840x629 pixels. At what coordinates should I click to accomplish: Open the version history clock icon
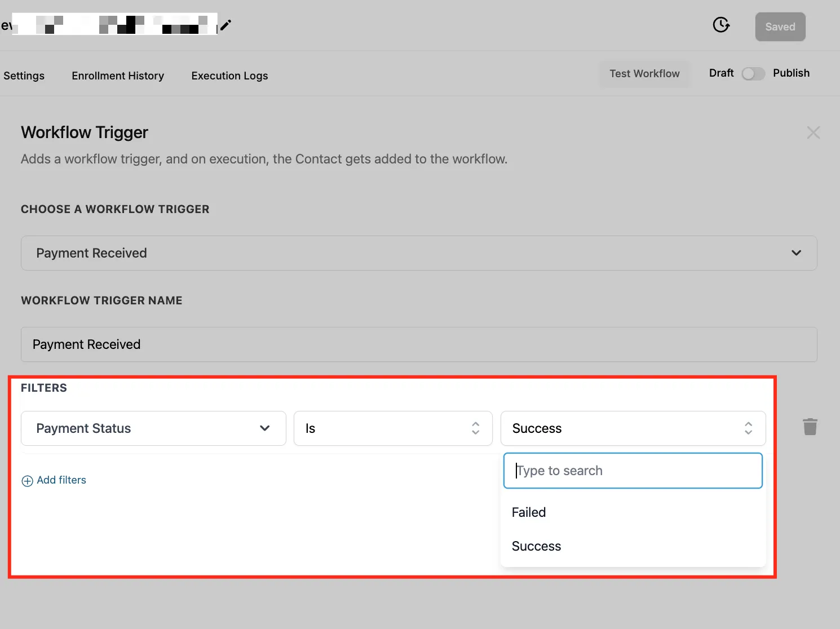[x=721, y=25]
